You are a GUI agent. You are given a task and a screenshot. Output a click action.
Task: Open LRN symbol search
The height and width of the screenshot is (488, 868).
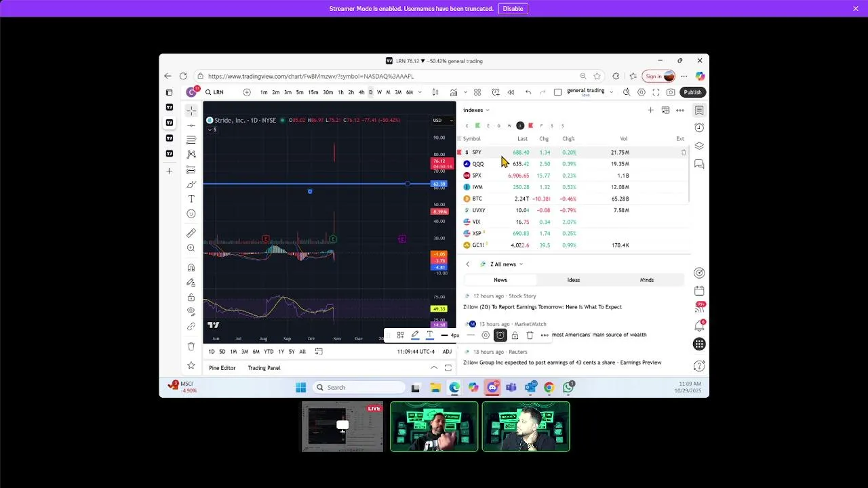[x=215, y=92]
